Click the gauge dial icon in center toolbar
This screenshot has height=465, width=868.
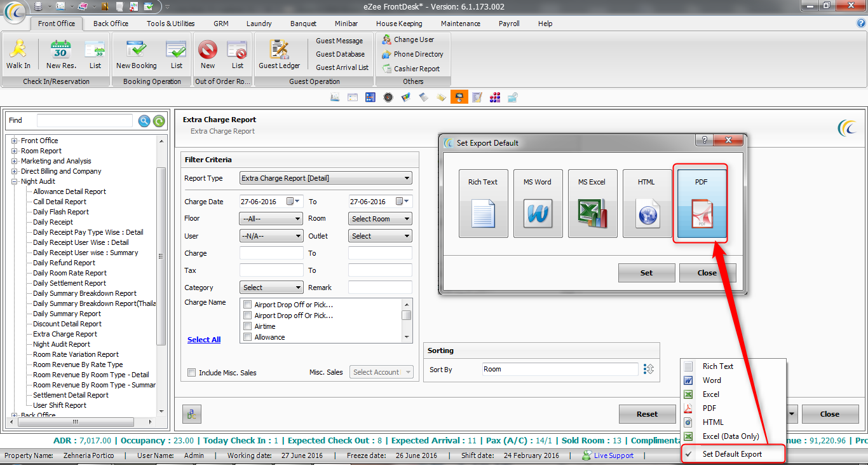point(388,97)
